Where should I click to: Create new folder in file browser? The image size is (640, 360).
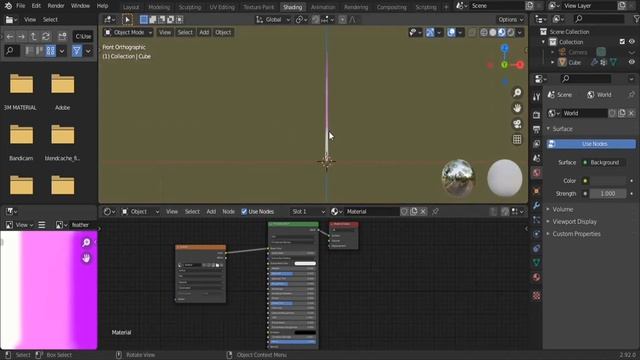pyautogui.click(x=62, y=36)
